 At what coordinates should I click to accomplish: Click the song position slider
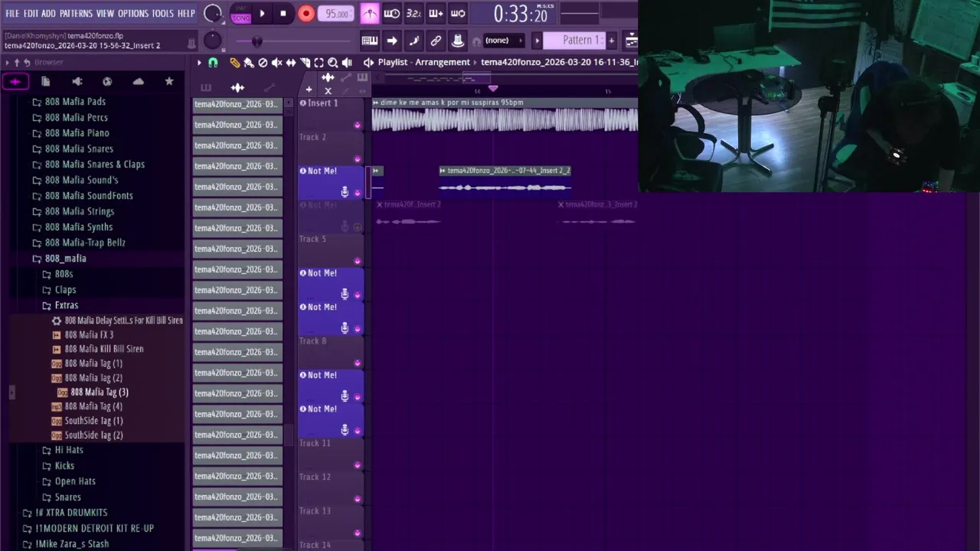295,41
